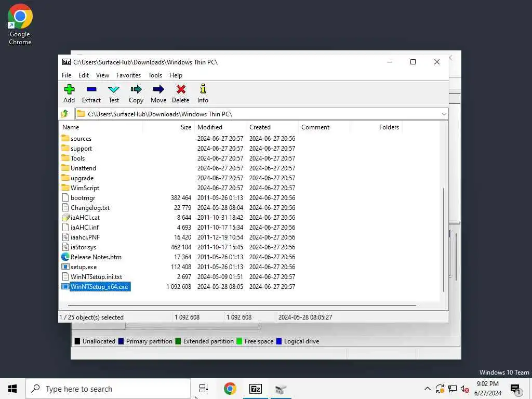Expand the address path dropdown

pos(444,114)
